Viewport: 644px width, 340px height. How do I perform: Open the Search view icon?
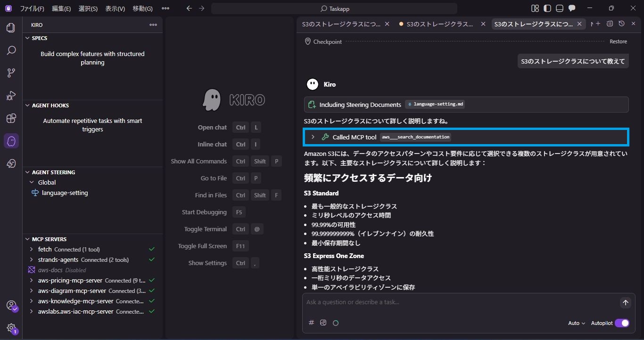[11, 50]
